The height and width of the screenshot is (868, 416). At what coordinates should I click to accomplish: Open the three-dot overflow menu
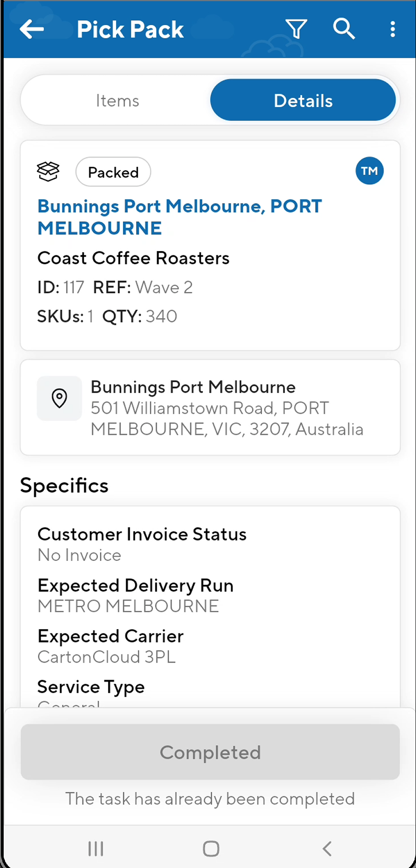[x=393, y=29]
